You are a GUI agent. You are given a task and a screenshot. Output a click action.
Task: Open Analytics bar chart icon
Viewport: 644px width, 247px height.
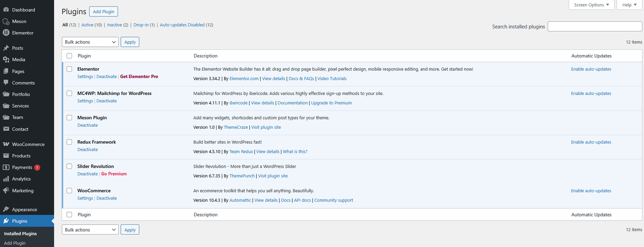pyautogui.click(x=6, y=179)
